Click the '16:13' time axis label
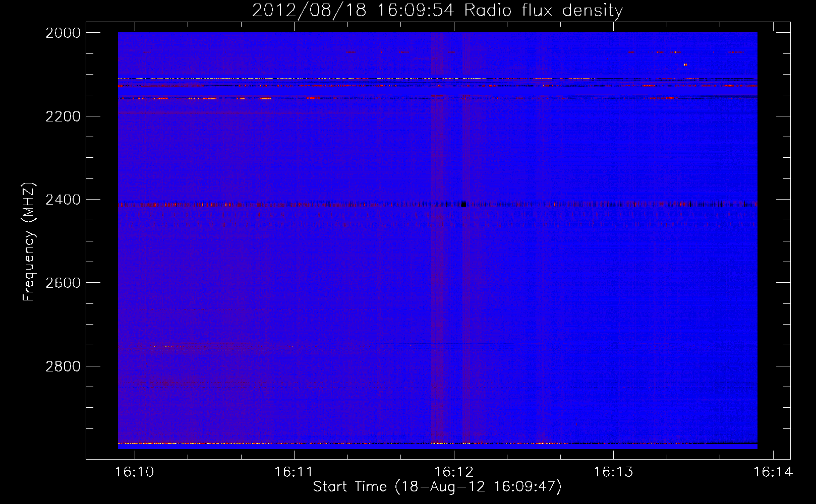Screen dimensions: 816x504 tap(613, 472)
